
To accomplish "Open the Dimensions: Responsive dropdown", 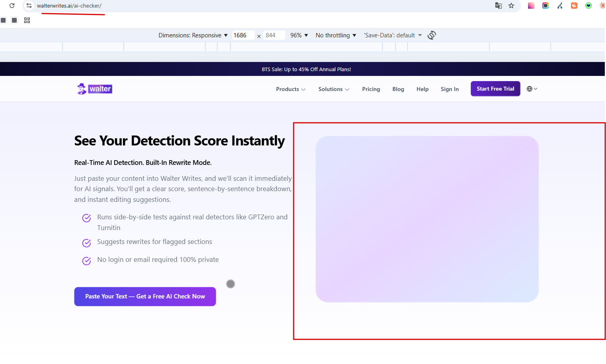I will click(x=193, y=35).
